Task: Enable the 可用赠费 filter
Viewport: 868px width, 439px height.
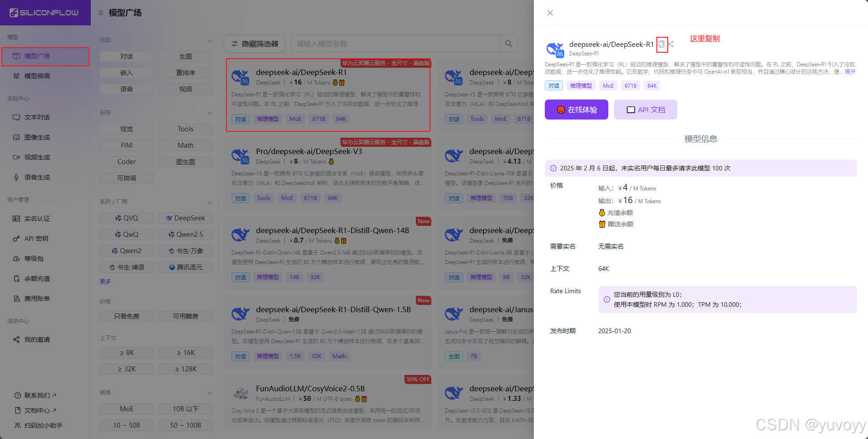Action: 185,316
